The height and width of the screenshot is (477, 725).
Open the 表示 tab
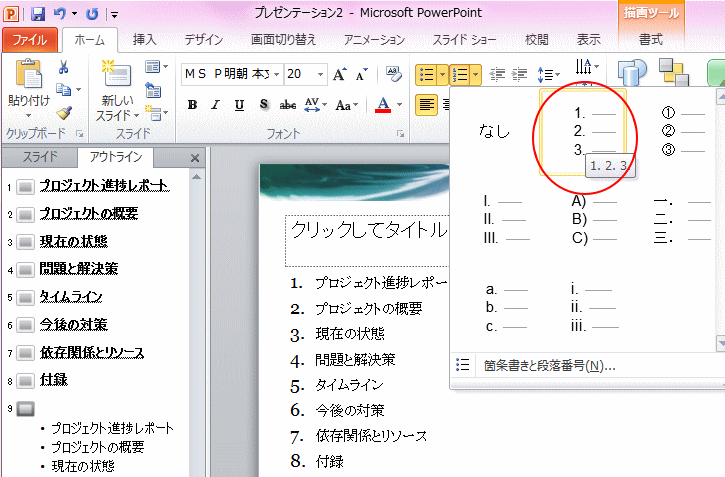coord(588,40)
